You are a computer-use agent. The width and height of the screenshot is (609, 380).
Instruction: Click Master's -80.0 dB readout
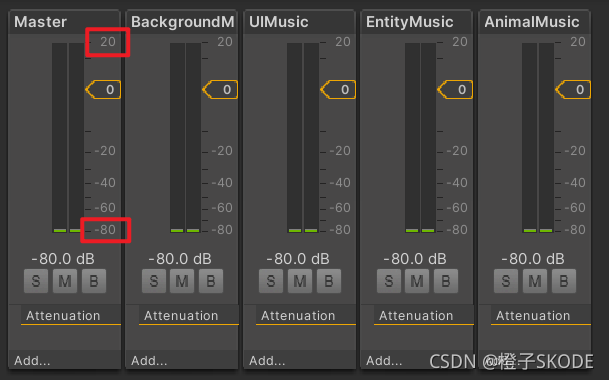tap(63, 259)
